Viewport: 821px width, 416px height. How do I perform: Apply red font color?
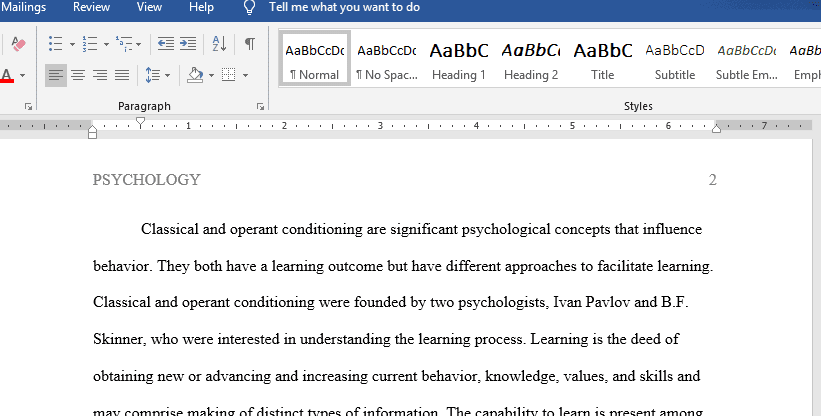[x=7, y=75]
